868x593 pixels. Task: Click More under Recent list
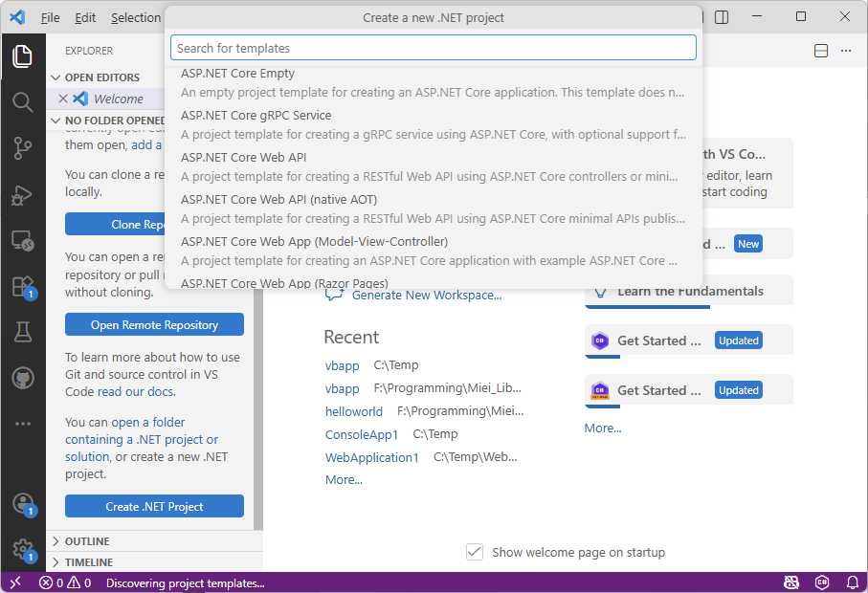[x=344, y=480]
